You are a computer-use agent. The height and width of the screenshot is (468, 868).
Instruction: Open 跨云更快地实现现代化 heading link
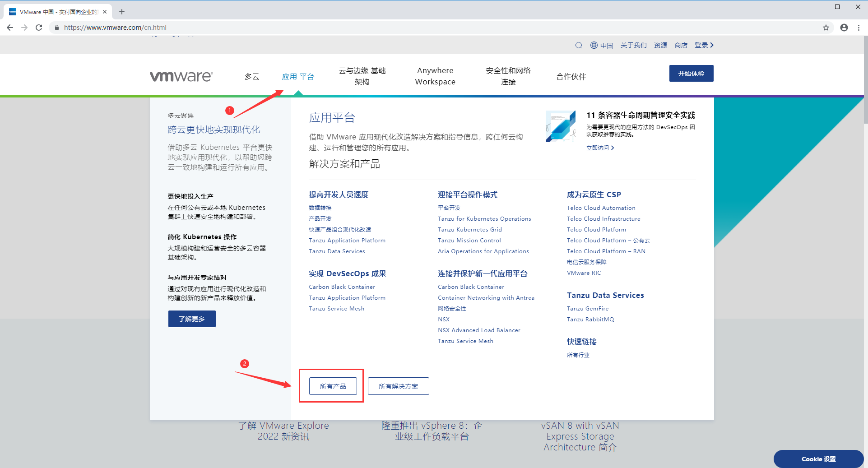[x=214, y=130]
